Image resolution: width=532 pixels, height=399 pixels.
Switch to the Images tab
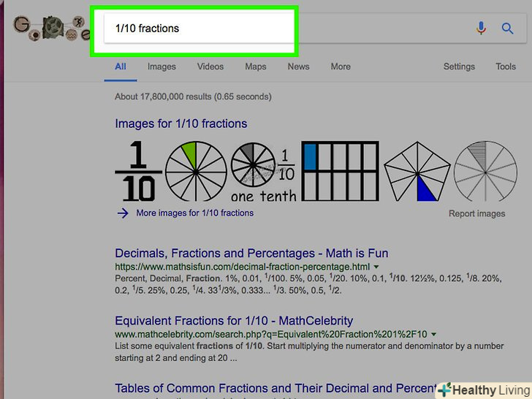click(161, 66)
